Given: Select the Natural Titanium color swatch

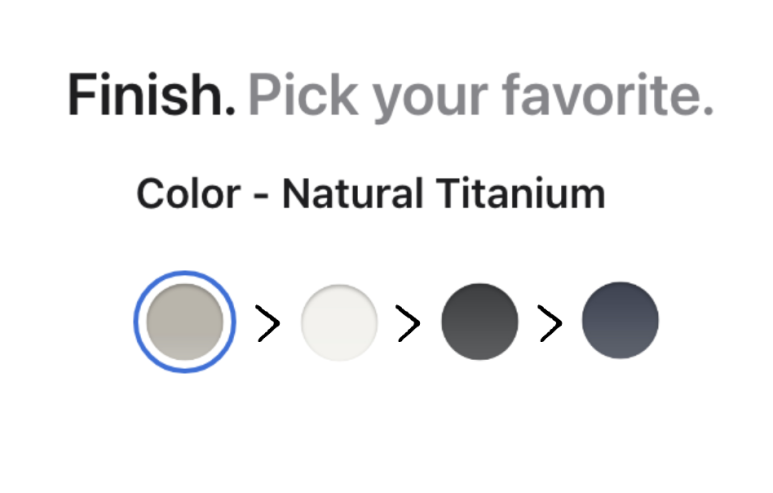Looking at the screenshot, I should coord(185,322).
